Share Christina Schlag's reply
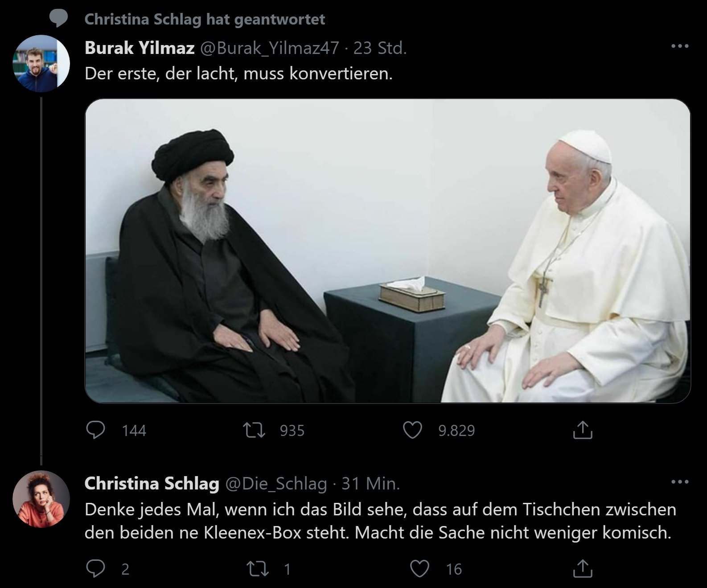The width and height of the screenshot is (707, 588). (582, 569)
